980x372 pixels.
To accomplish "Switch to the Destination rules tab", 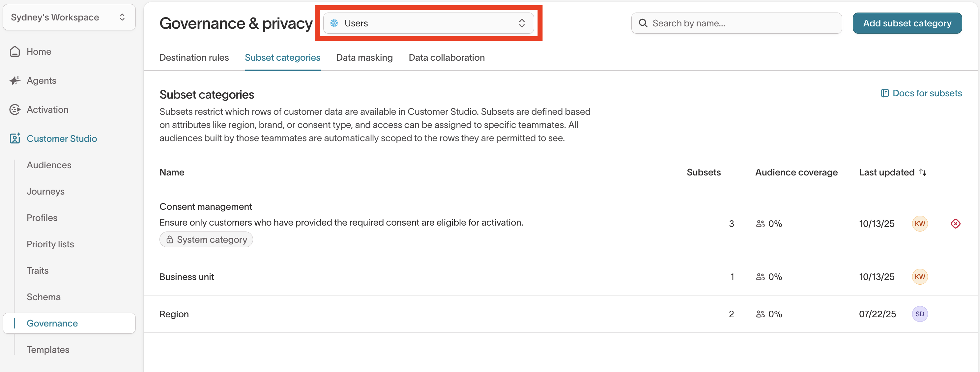I will coord(194,57).
